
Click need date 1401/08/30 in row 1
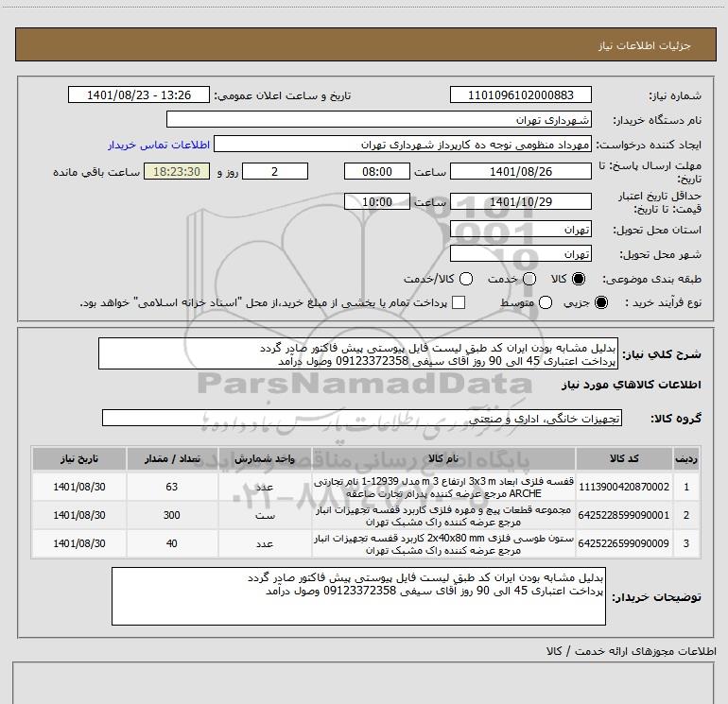(78, 487)
